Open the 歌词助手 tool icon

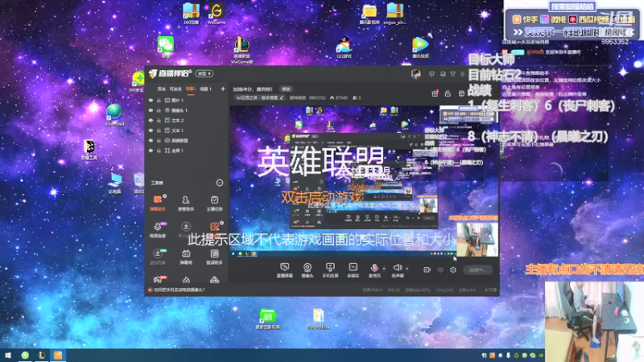pos(214,257)
